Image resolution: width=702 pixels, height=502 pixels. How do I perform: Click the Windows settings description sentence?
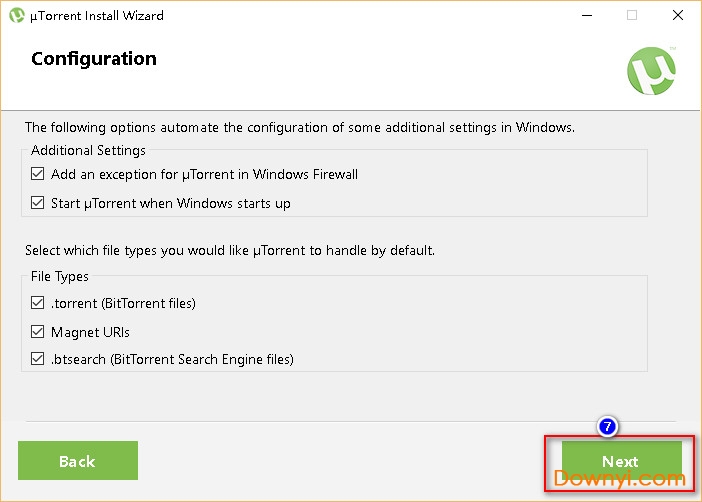point(300,127)
